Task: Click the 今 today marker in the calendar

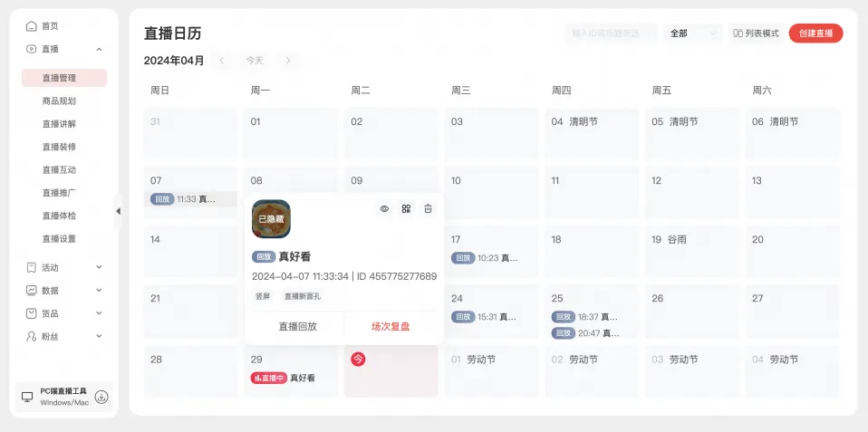Action: click(358, 360)
